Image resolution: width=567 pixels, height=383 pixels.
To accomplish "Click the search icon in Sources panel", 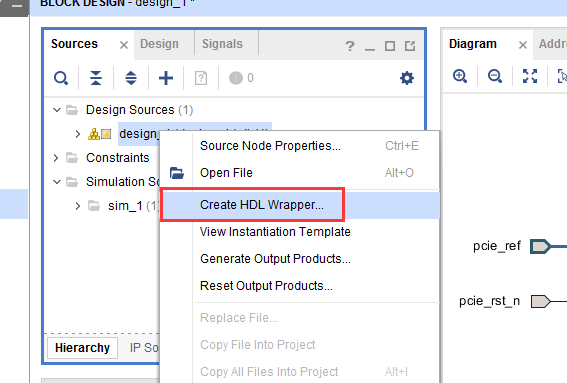I will click(x=61, y=78).
